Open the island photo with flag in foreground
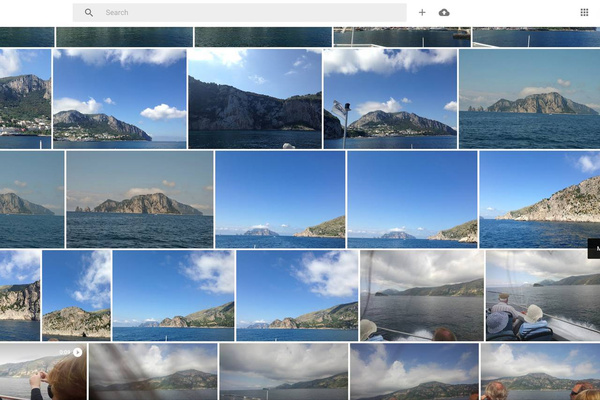 tap(390, 99)
